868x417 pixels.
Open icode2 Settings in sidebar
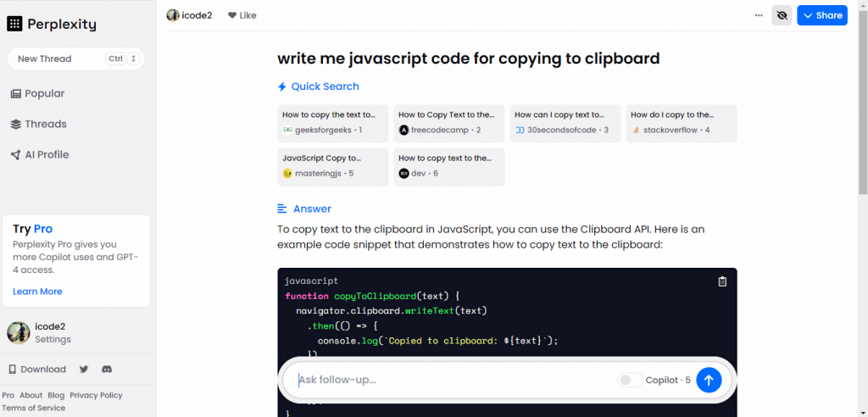coord(39,333)
